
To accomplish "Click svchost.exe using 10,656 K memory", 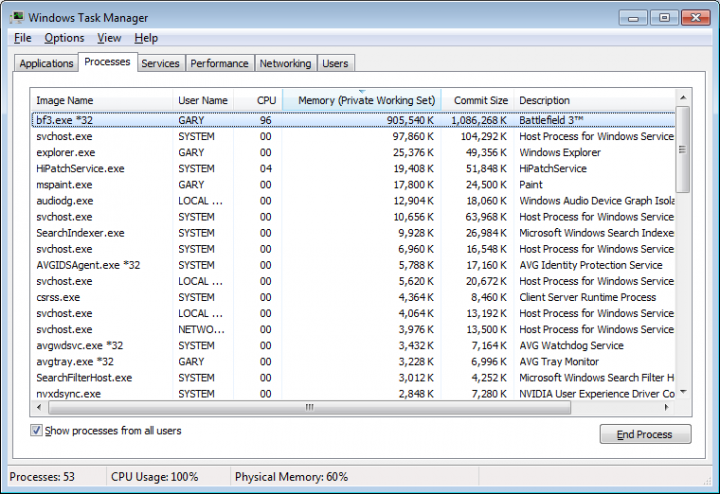I will (353, 217).
